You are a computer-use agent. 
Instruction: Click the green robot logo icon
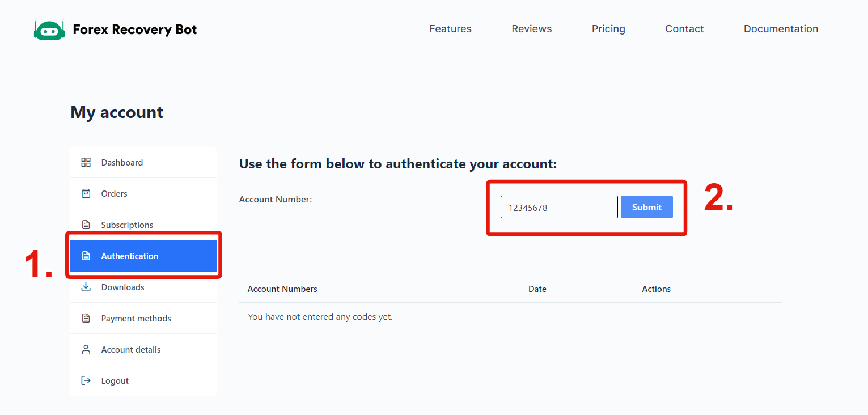point(49,29)
